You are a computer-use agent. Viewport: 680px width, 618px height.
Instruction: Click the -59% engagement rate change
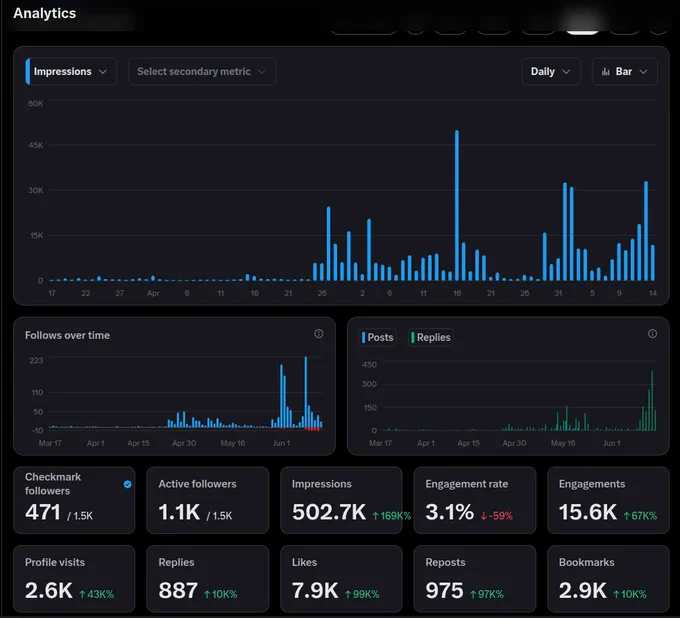[497, 516]
